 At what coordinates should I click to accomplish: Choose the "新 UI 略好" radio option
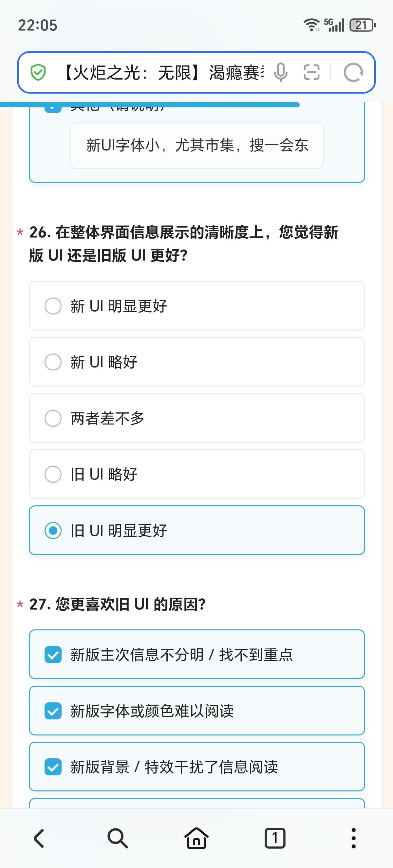(x=53, y=362)
